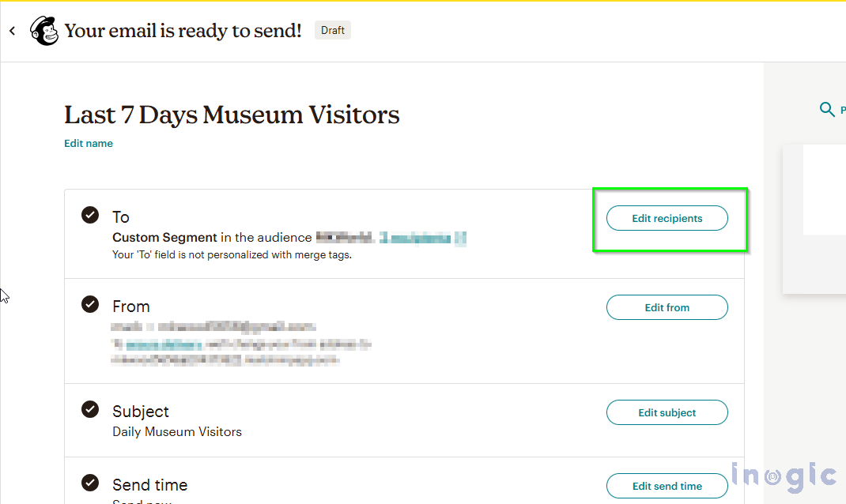Click the magnifier preview icon

click(x=827, y=110)
